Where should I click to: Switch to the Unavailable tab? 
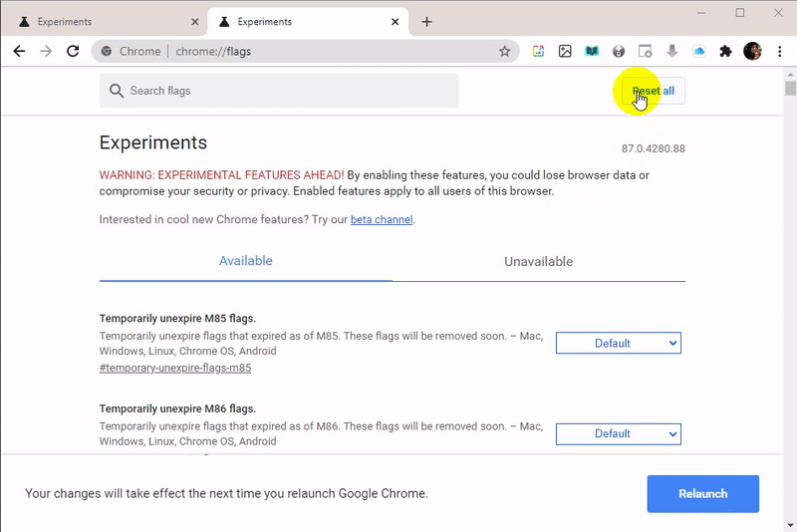pos(538,261)
